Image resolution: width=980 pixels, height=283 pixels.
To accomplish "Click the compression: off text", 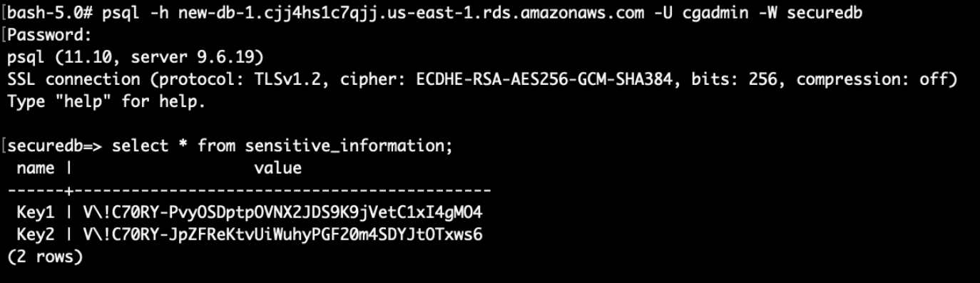I will 877,79.
